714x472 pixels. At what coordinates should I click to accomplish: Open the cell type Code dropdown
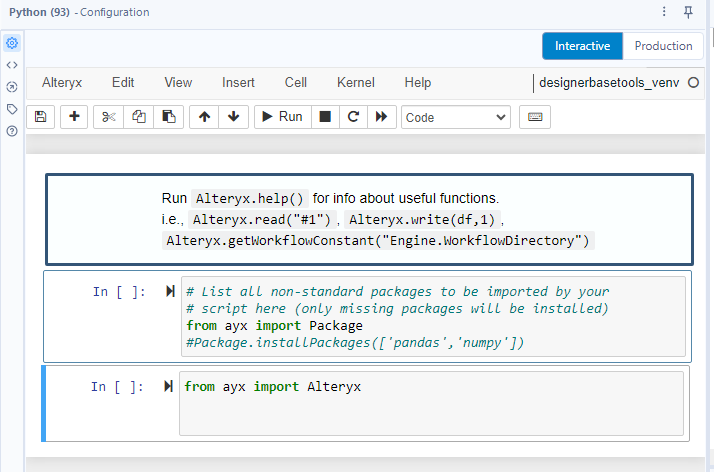[x=456, y=117]
